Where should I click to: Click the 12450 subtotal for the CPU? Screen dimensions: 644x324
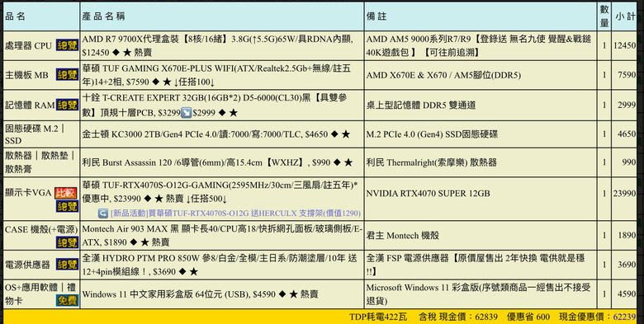[x=624, y=45]
